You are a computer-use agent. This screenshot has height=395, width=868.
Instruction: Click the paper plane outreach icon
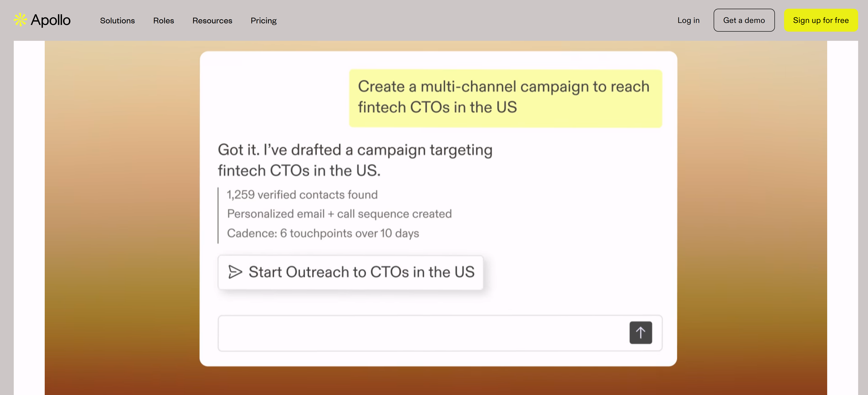point(235,272)
